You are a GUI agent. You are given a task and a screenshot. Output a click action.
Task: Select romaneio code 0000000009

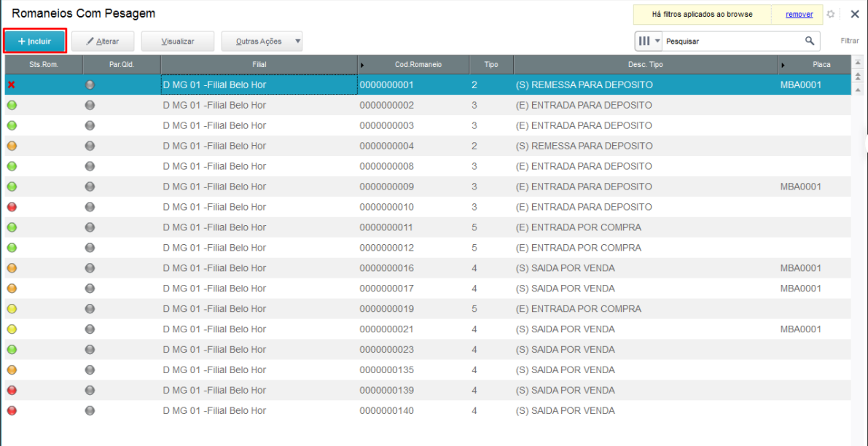[386, 187]
